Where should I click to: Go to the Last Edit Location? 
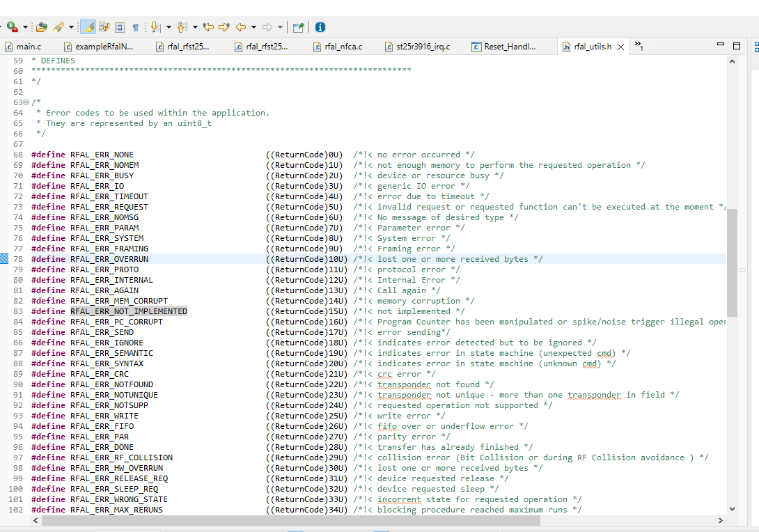[x=208, y=27]
